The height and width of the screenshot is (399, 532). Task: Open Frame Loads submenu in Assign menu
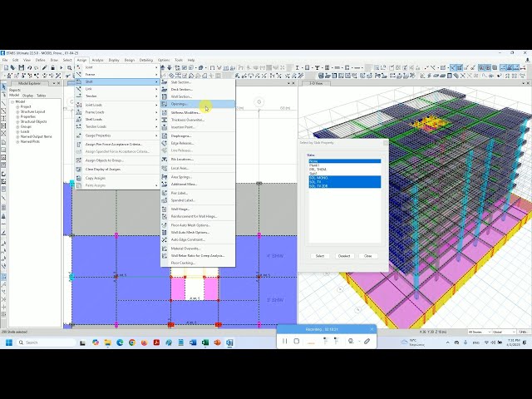coord(117,112)
